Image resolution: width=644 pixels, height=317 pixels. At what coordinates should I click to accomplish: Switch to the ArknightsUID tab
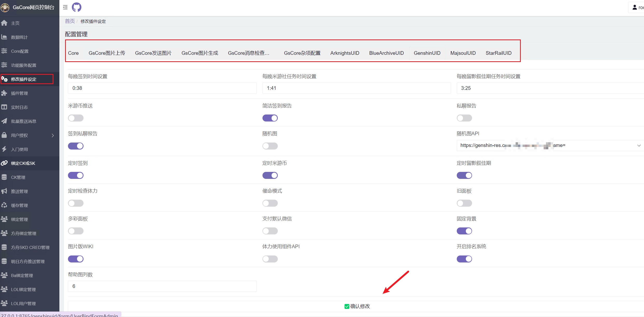345,53
